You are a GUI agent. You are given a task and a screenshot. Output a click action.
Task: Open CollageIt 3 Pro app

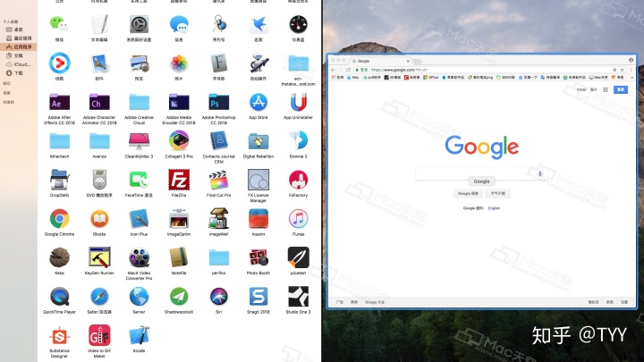[x=179, y=141]
